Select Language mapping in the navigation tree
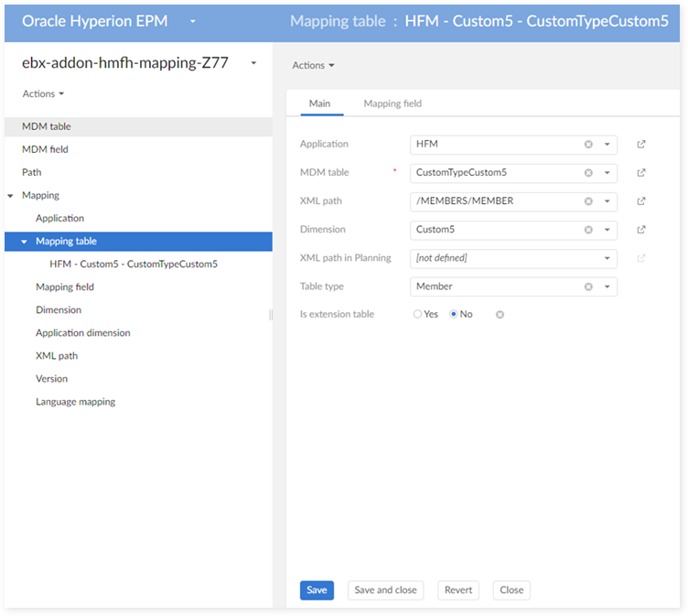This screenshot has height=616, width=688. [x=75, y=402]
